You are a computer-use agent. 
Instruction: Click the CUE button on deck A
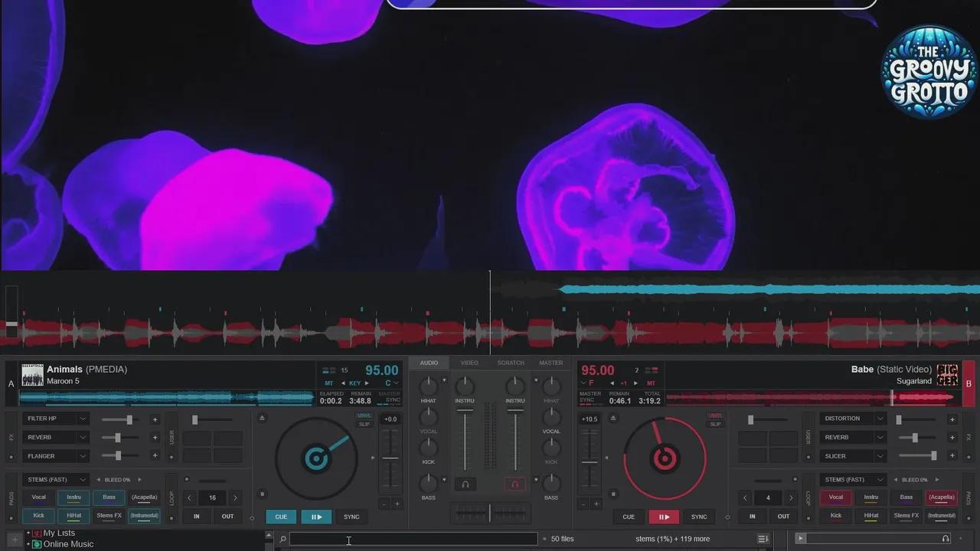(281, 517)
